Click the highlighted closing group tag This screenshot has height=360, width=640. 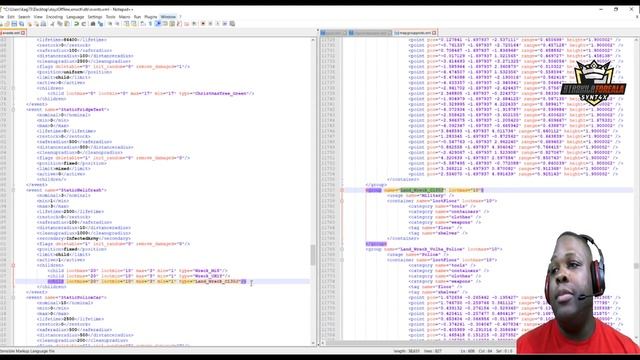[x=376, y=244]
